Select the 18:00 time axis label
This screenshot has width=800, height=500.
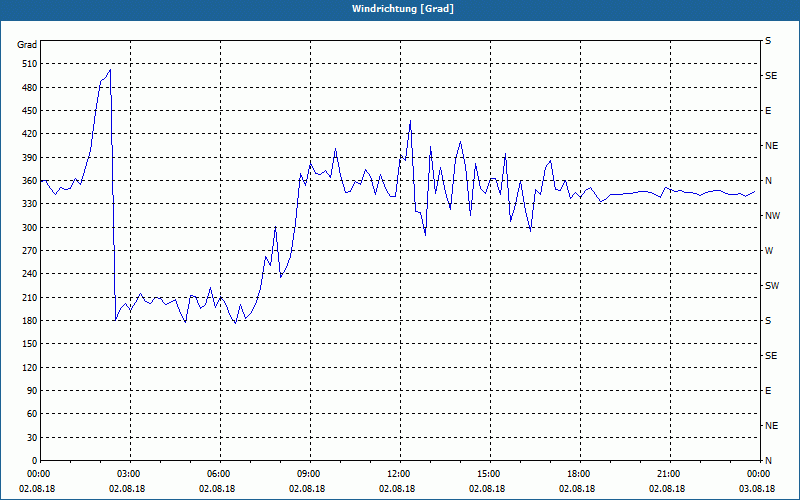(578, 474)
